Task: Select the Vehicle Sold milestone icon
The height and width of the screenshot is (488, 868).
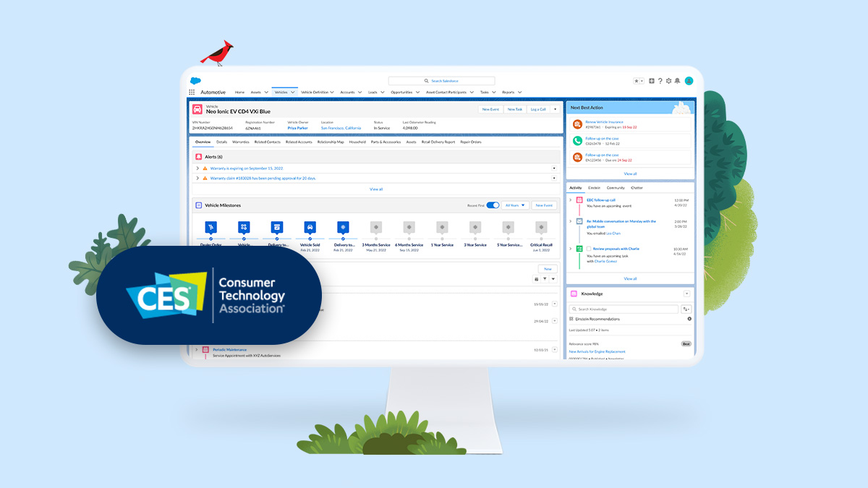Action: click(310, 226)
